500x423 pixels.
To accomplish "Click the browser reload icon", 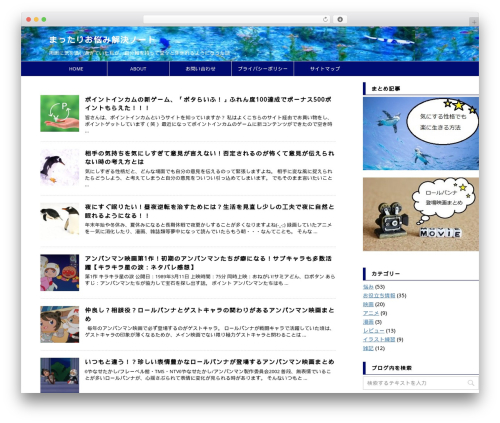I will (x=325, y=19).
